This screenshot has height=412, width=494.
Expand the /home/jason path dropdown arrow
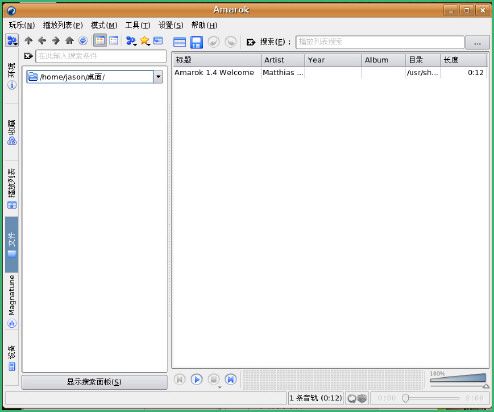coord(158,77)
